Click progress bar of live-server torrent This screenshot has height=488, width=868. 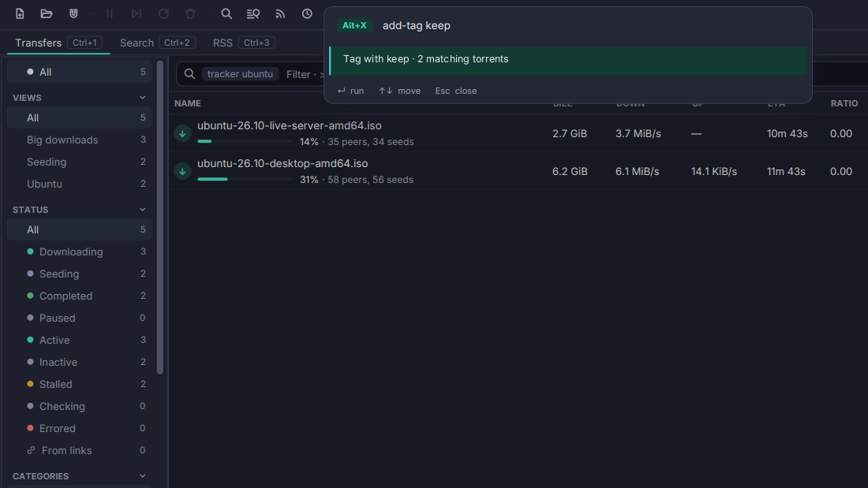tap(245, 142)
